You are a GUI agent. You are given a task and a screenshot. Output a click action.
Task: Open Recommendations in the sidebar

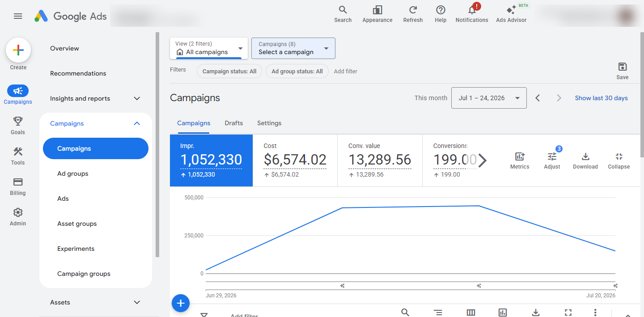pyautogui.click(x=78, y=73)
